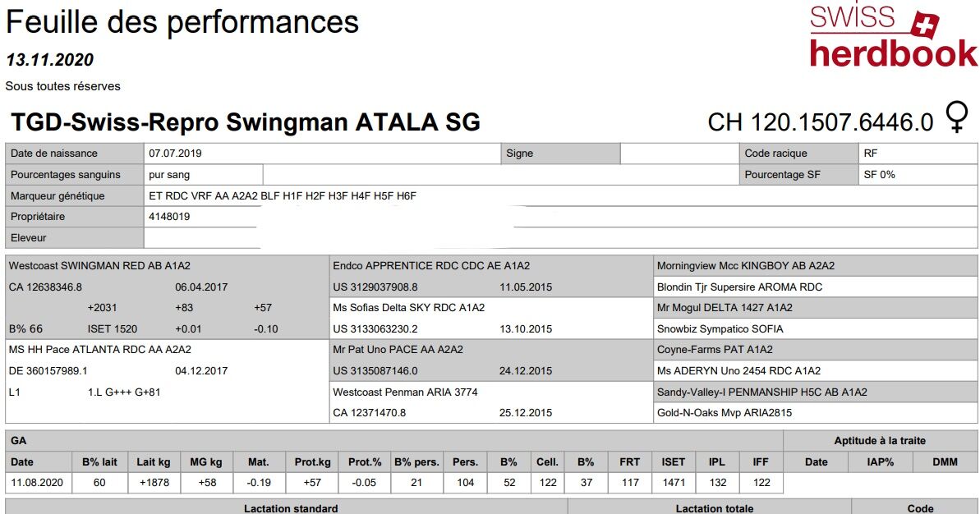Click the Pourcentage SF value SF 0%

(879, 175)
